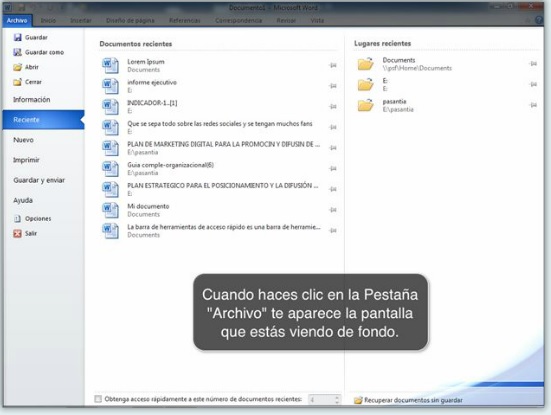Pin the pasantia folder location

click(x=533, y=105)
